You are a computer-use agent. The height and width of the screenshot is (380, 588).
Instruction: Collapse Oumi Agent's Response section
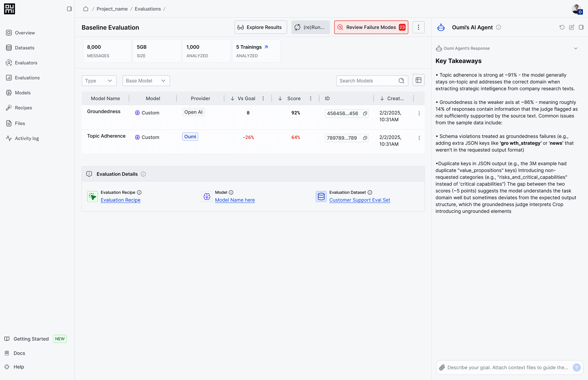(x=576, y=48)
